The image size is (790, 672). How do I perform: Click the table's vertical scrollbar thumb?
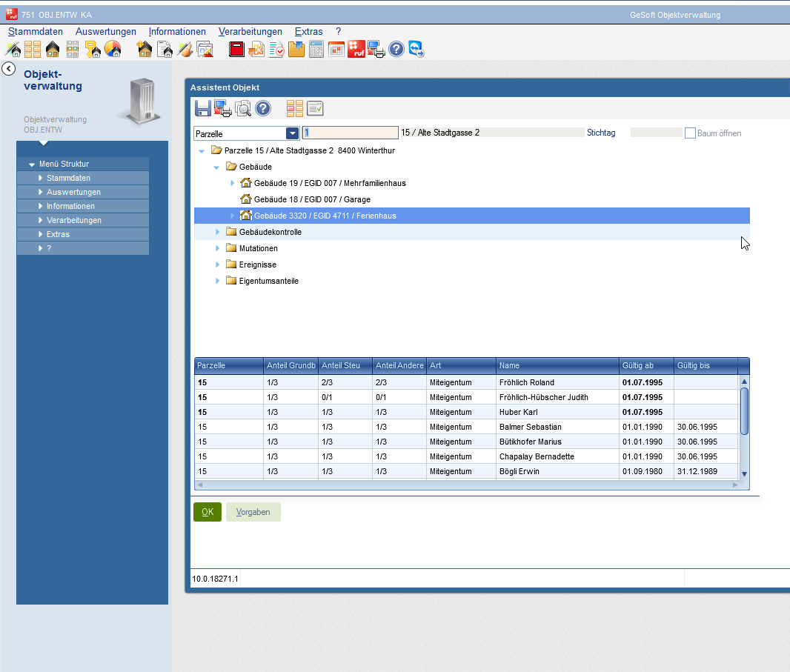(x=744, y=411)
